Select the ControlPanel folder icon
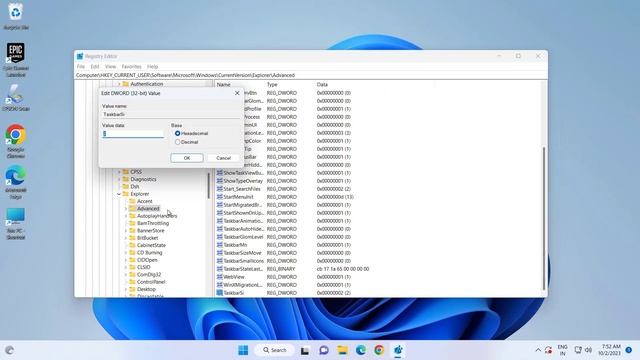Screen dimensions: 640x360 [132, 282]
